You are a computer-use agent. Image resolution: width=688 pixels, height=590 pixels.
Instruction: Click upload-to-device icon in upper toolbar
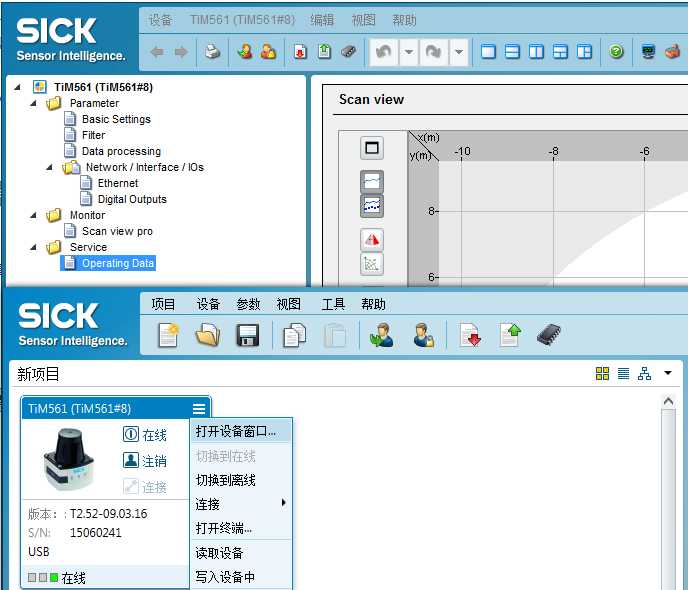tap(324, 52)
